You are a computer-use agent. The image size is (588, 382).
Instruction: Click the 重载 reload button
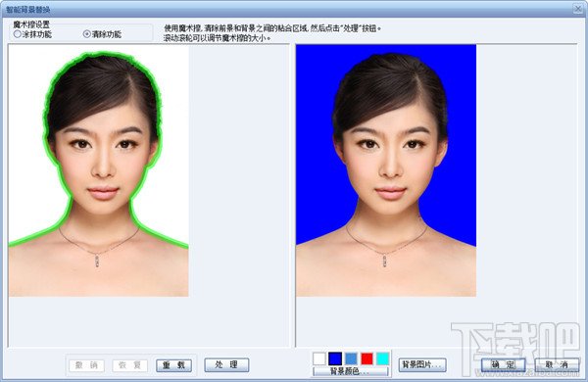[x=174, y=365]
